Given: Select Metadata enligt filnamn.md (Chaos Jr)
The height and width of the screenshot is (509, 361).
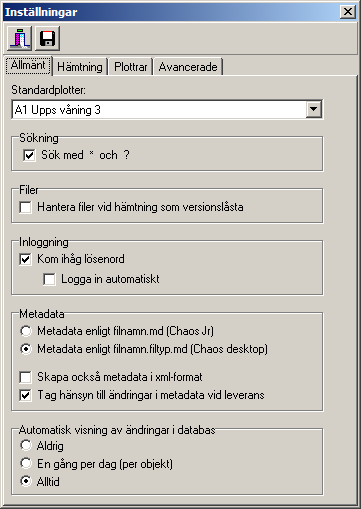Looking at the screenshot, I should [x=26, y=331].
